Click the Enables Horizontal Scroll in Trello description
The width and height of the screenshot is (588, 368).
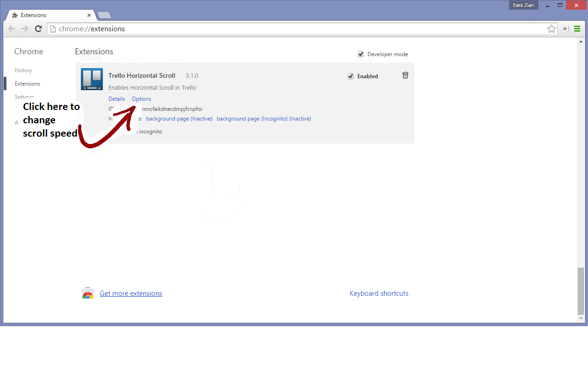153,87
